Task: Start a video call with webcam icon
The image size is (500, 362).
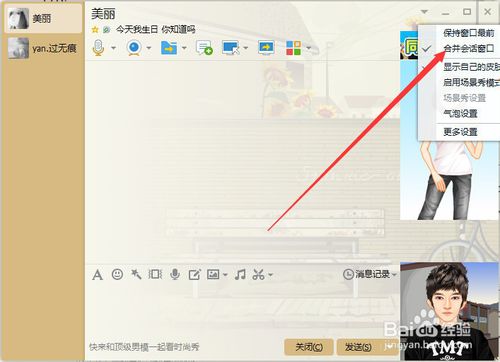Action: pos(134,48)
